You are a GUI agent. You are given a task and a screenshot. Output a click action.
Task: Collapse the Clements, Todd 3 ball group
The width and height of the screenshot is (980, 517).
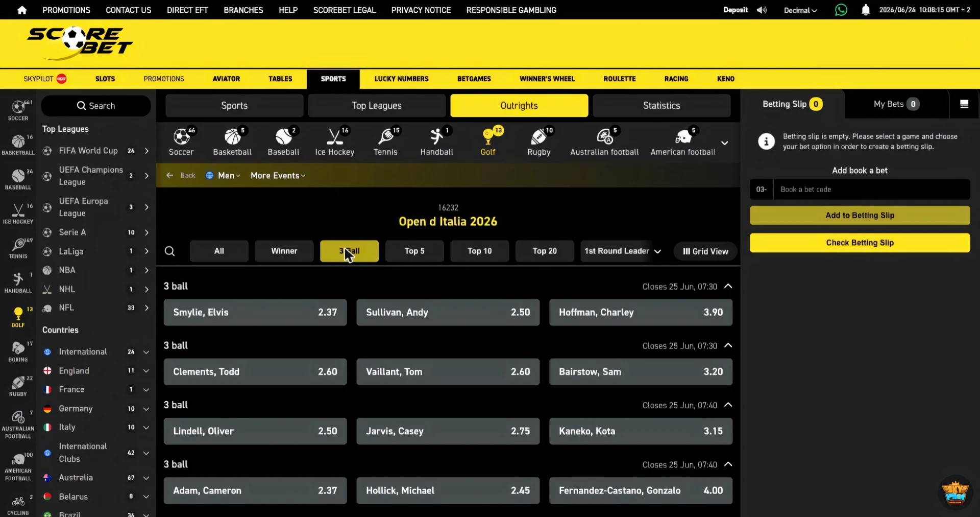tap(728, 345)
